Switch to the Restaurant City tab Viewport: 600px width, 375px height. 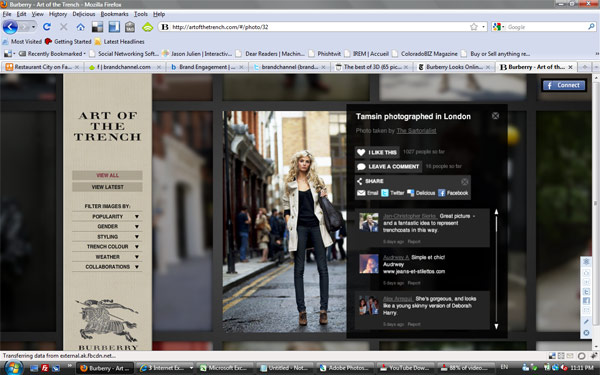[x=42, y=67]
